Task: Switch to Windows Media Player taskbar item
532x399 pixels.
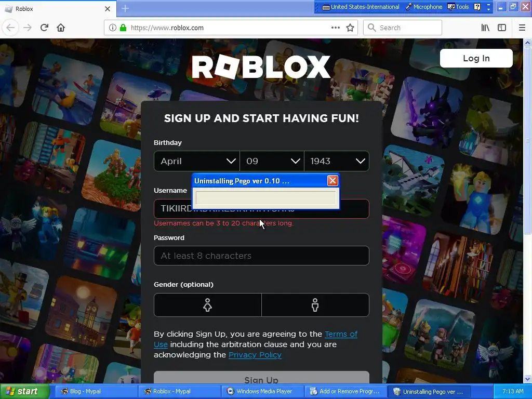Action: point(262,391)
